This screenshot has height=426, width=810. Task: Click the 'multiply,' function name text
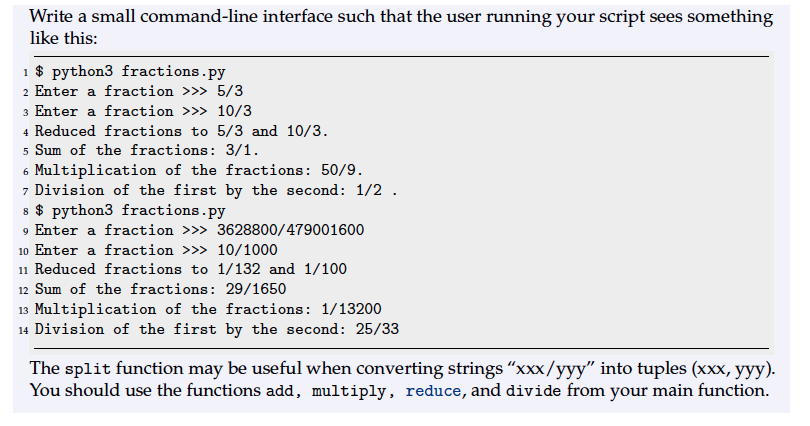coord(353,391)
